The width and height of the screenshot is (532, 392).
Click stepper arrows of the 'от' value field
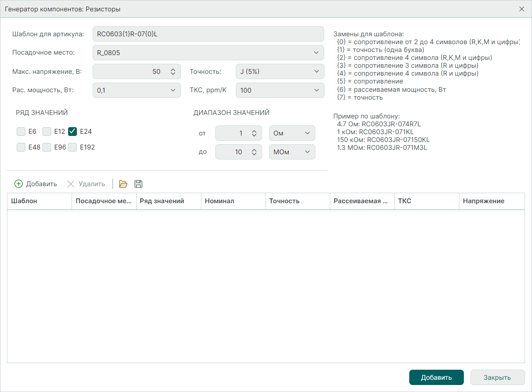[254, 133]
